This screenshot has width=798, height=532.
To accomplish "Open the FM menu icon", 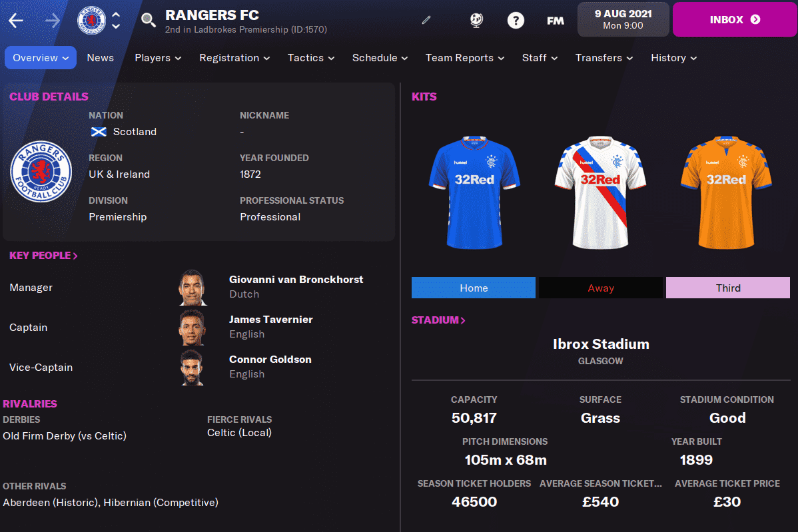I will (x=556, y=21).
